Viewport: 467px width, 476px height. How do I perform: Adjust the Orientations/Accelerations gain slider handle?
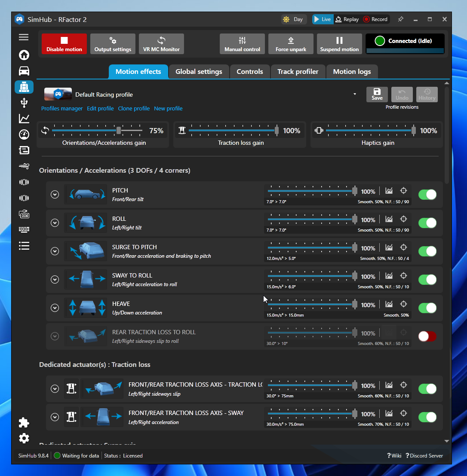point(119,131)
